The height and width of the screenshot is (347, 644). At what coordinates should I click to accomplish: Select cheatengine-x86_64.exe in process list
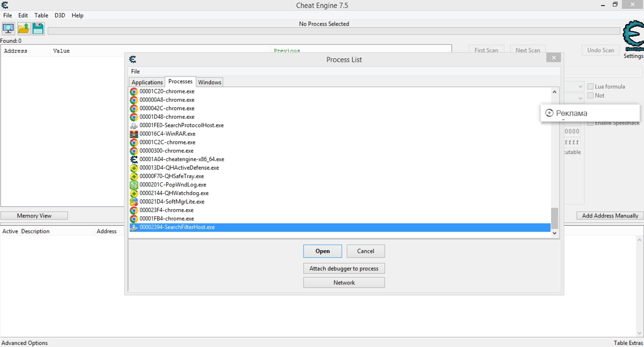tap(182, 159)
